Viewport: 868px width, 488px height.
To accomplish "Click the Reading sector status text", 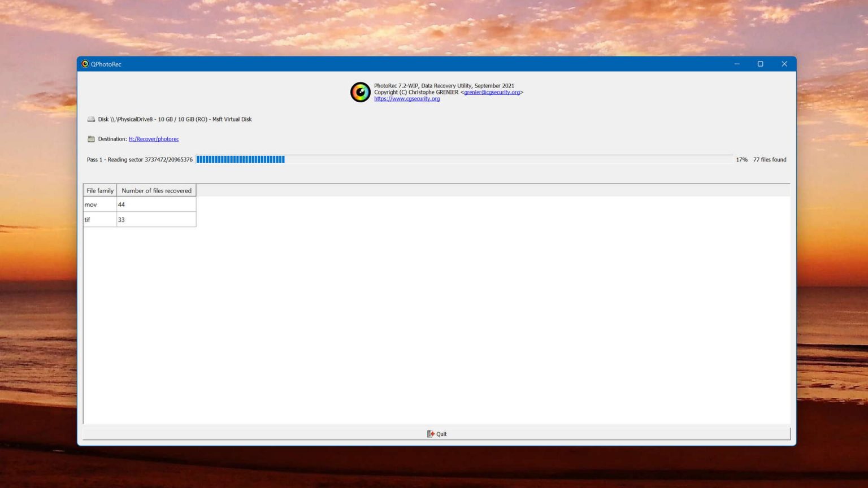I will click(140, 159).
